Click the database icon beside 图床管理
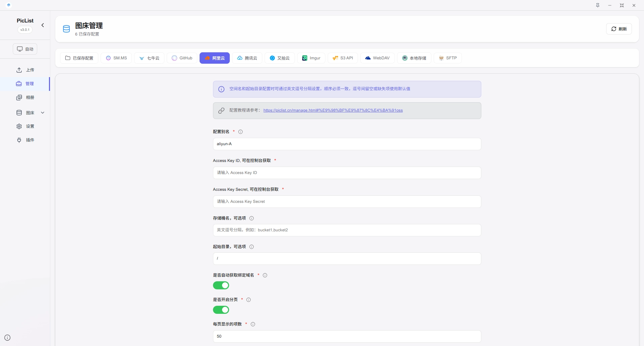 [x=66, y=29]
